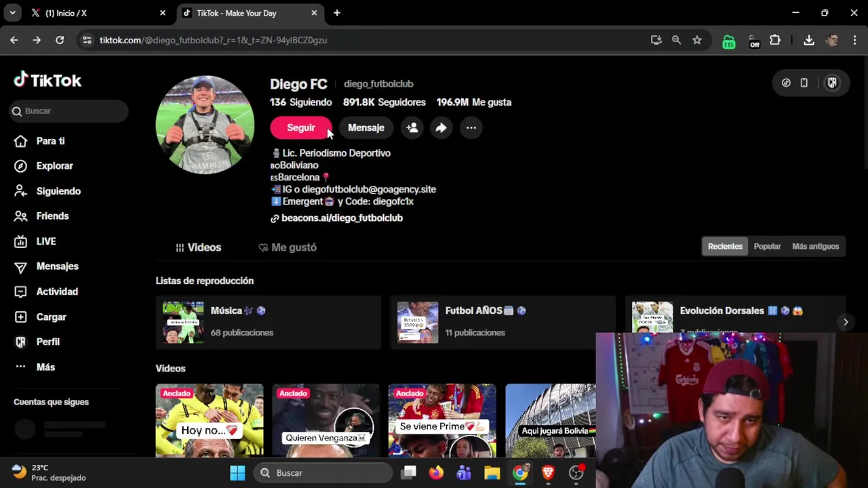This screenshot has height=488, width=868.
Task: Open Mensajes in the sidebar
Action: coord(46,266)
